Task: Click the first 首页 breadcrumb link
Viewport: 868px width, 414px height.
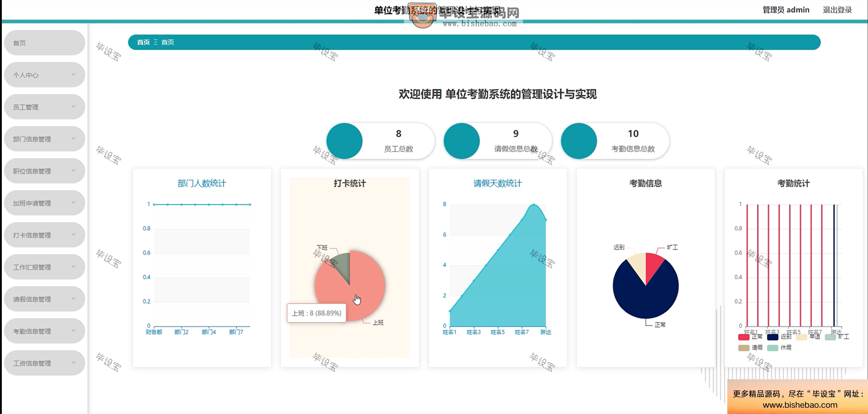Action: coord(143,42)
